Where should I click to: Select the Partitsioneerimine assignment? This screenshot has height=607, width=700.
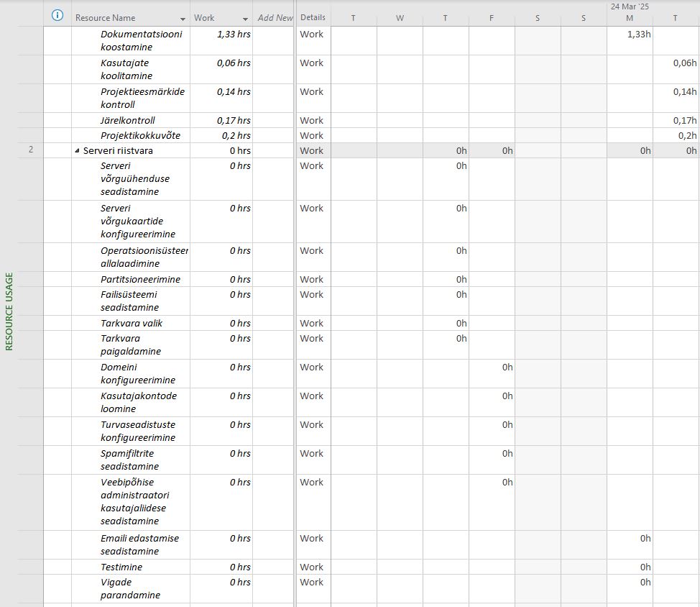[x=140, y=279]
